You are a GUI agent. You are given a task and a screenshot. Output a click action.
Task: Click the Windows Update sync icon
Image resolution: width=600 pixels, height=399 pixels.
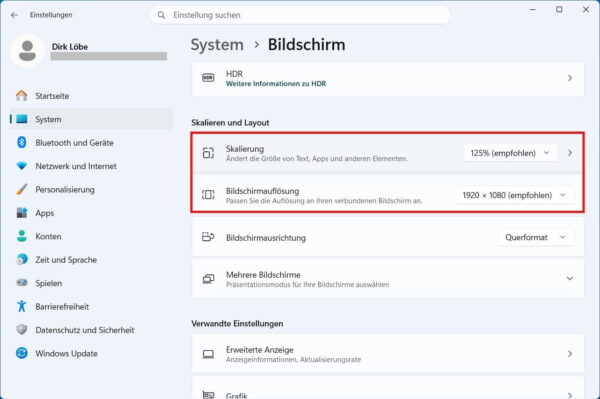tap(22, 353)
